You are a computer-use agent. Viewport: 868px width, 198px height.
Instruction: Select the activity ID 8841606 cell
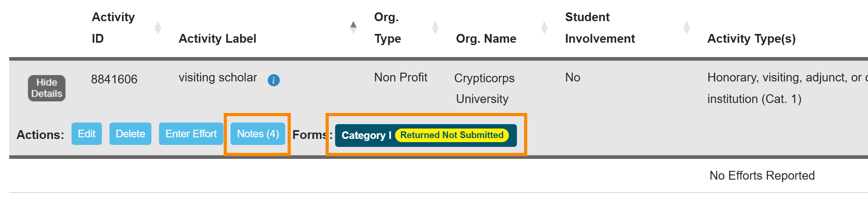point(114,79)
